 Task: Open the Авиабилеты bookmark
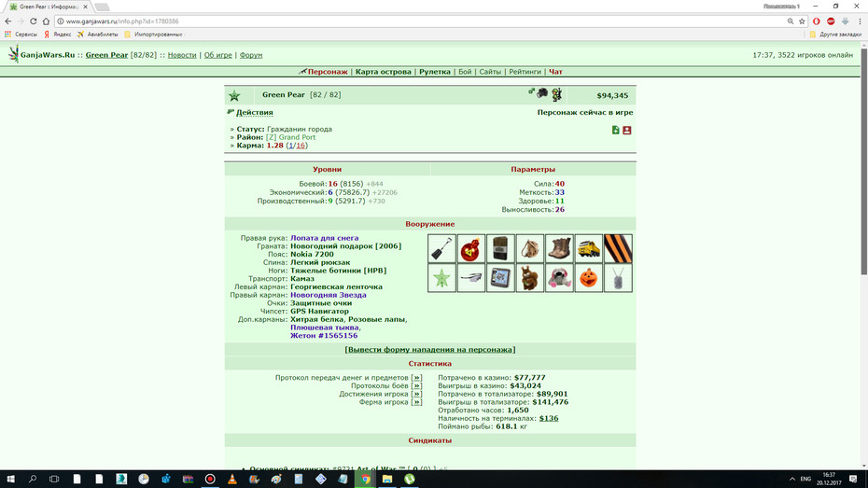point(97,35)
